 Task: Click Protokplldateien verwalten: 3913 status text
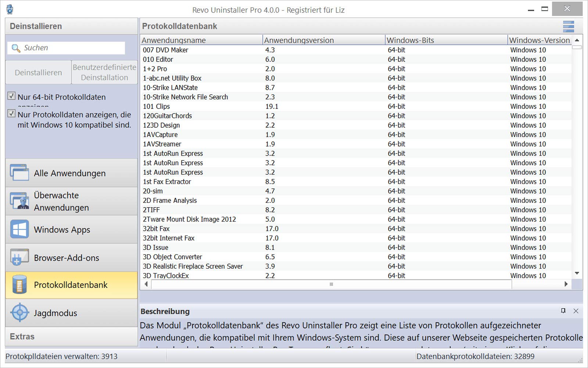point(61,356)
